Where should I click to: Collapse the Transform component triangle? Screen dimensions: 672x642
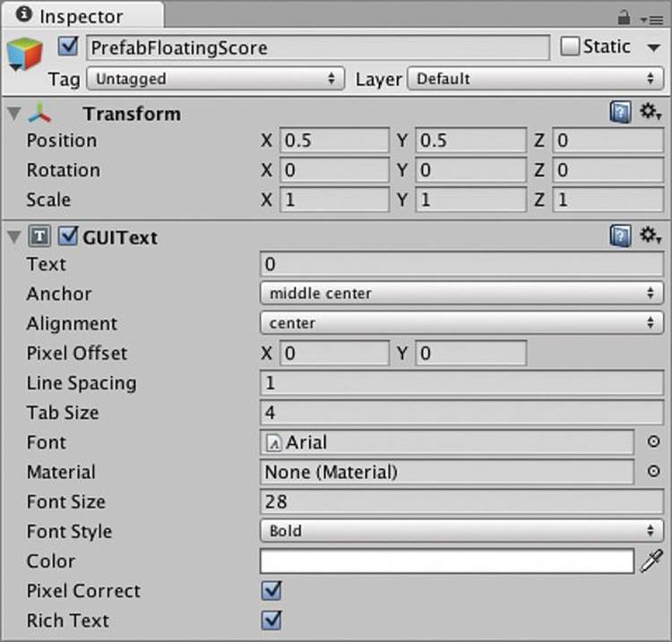(x=14, y=114)
